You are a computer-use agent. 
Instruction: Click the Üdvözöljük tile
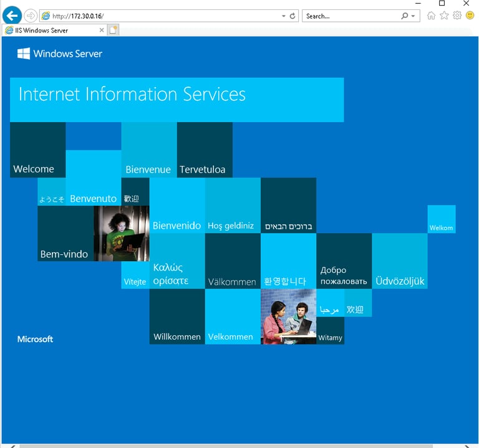[400, 261]
